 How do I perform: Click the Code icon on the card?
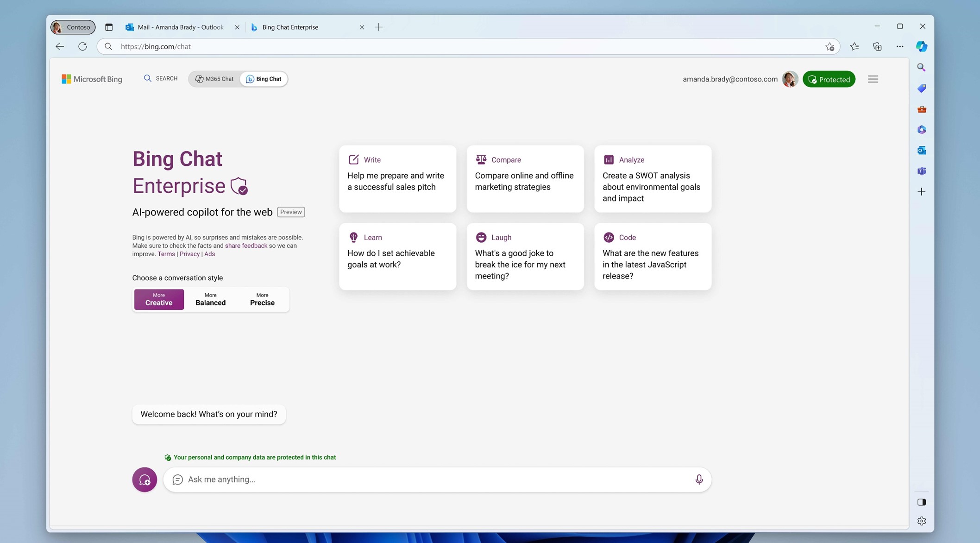[609, 237]
